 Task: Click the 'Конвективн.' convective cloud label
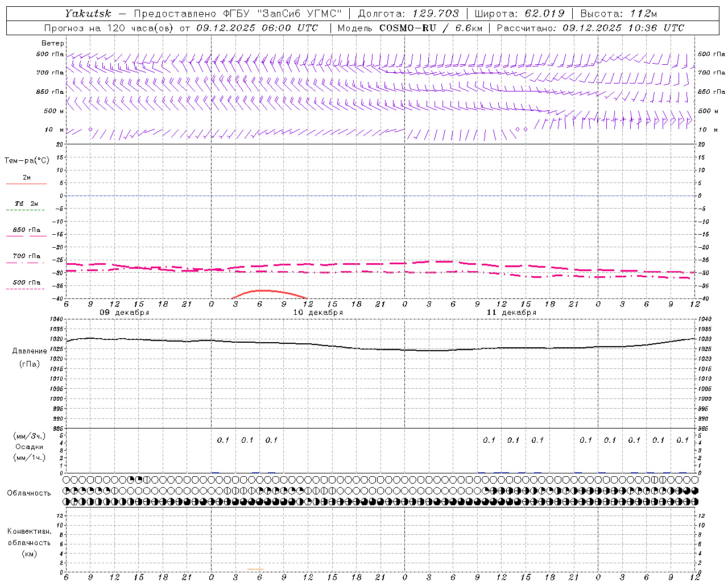[29, 531]
